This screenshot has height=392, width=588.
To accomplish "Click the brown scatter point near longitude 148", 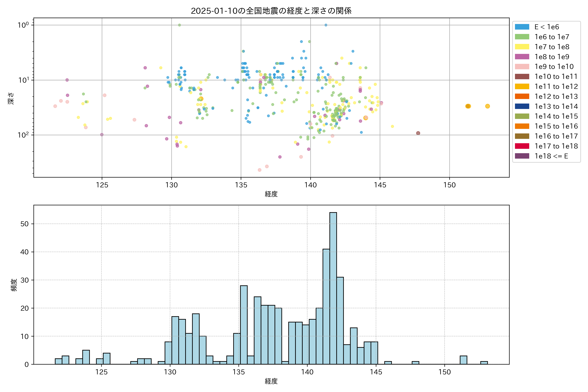I will (418, 133).
